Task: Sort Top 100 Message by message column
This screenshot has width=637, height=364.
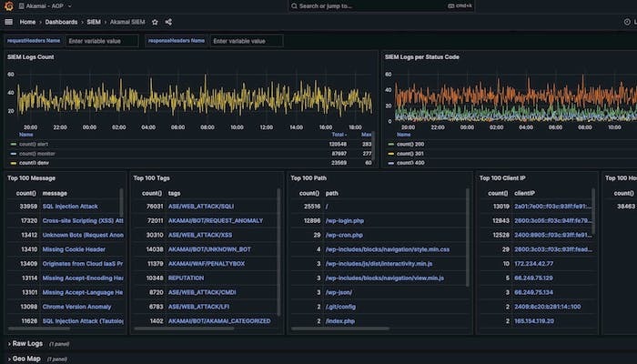Action: click(55, 193)
